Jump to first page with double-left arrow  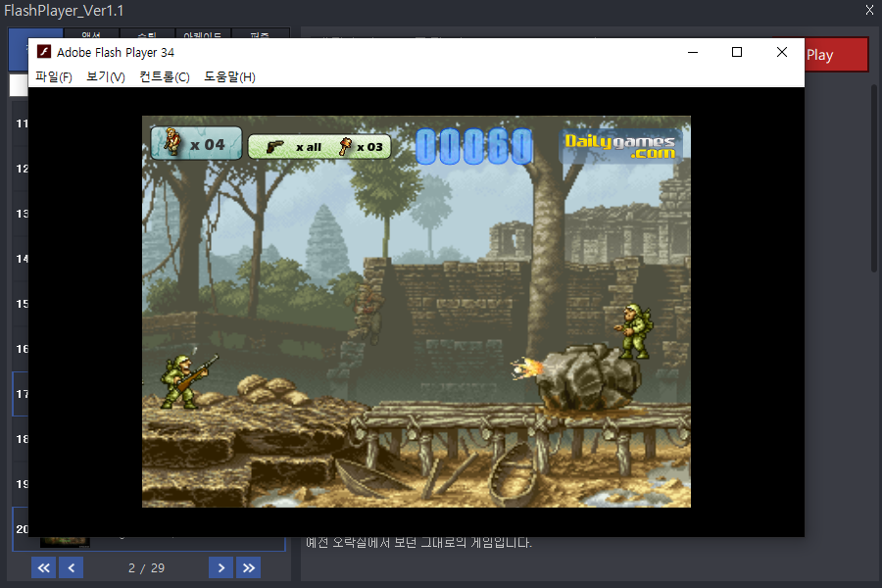[x=43, y=567]
